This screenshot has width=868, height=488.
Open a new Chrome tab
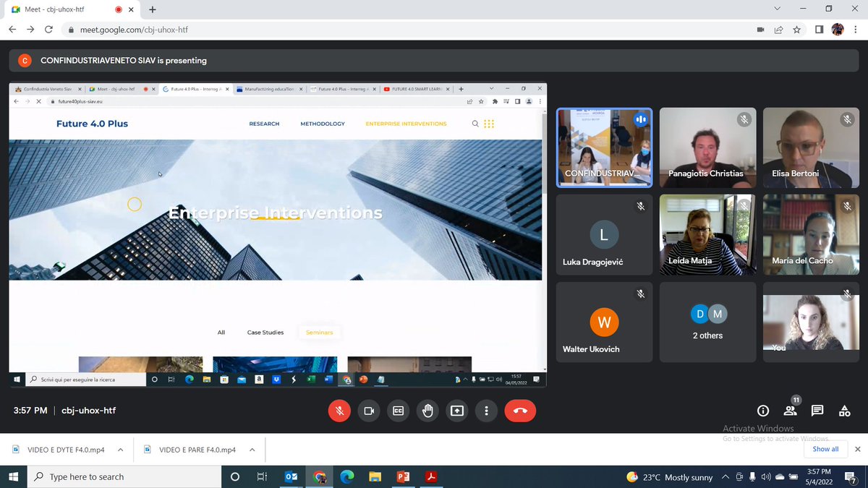[x=153, y=9]
